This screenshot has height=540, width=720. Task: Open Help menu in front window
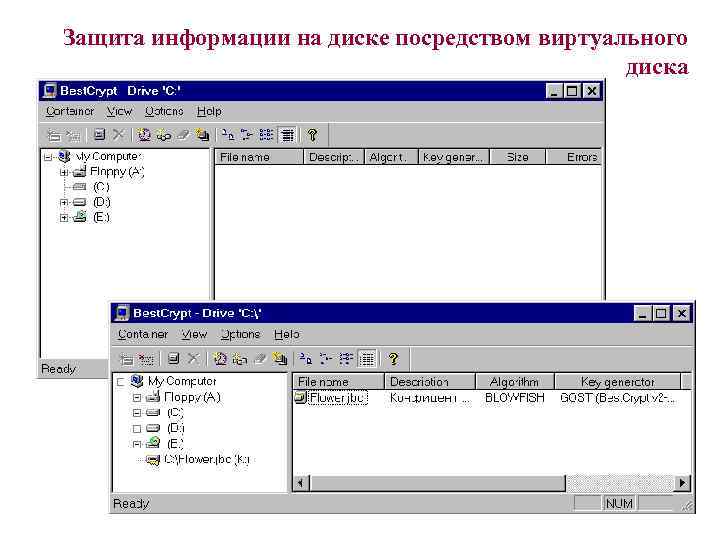point(287,334)
